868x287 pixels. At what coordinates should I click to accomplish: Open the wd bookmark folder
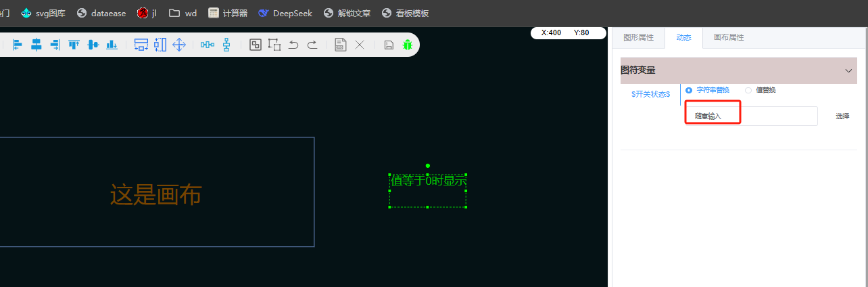click(183, 13)
